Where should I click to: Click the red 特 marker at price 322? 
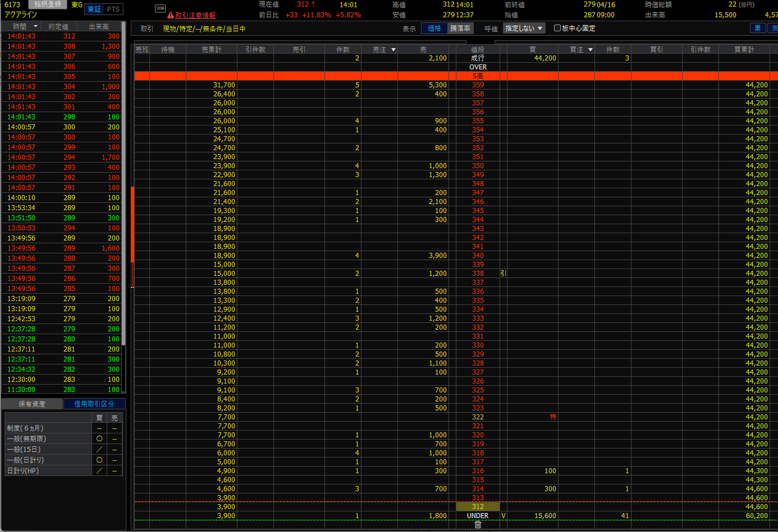[x=553, y=417]
